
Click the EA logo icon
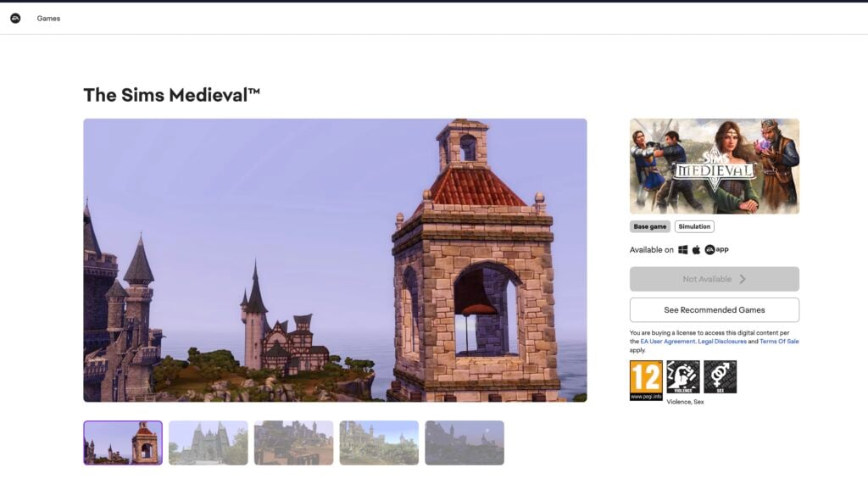15,19
